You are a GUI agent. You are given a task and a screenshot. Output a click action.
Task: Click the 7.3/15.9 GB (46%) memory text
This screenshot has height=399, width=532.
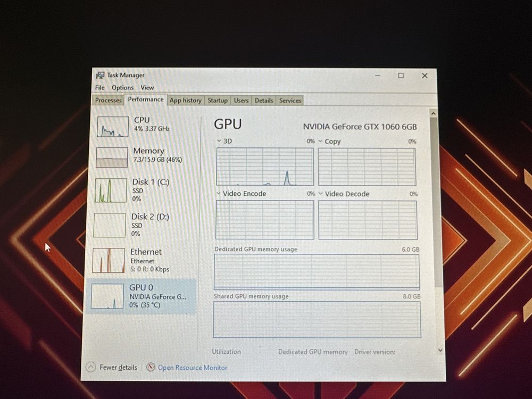click(x=157, y=160)
